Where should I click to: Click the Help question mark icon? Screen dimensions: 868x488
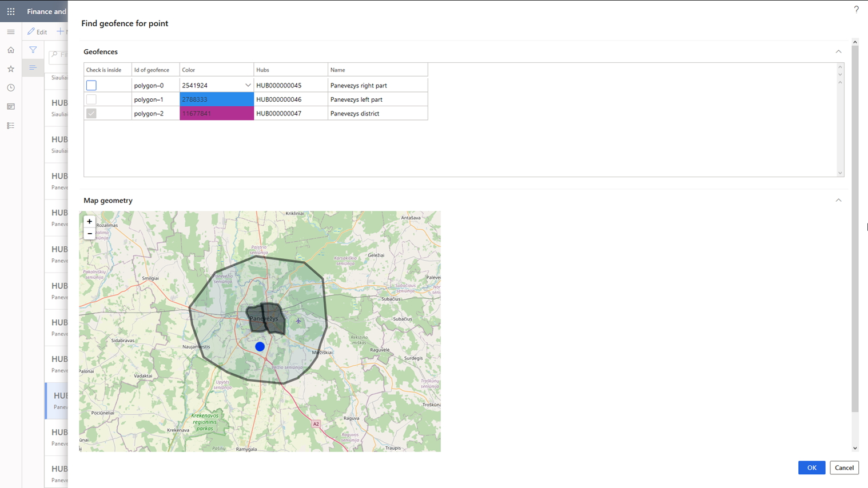pyautogui.click(x=856, y=9)
